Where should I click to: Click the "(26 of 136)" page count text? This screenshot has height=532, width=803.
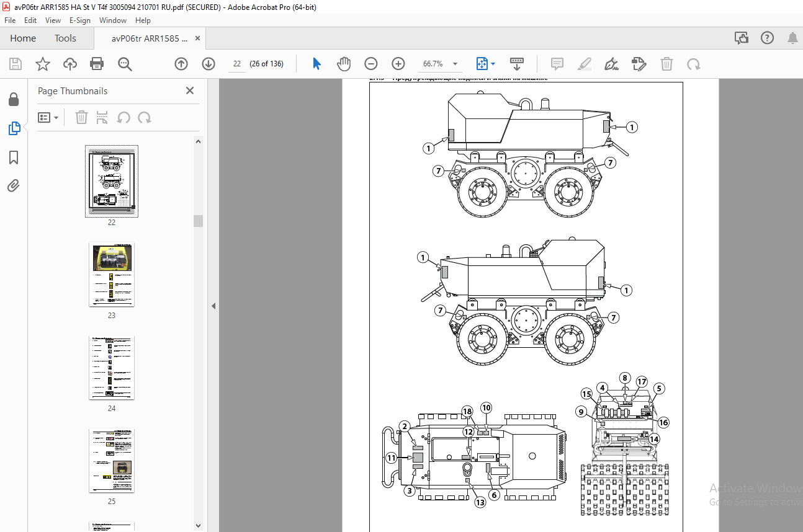point(266,64)
